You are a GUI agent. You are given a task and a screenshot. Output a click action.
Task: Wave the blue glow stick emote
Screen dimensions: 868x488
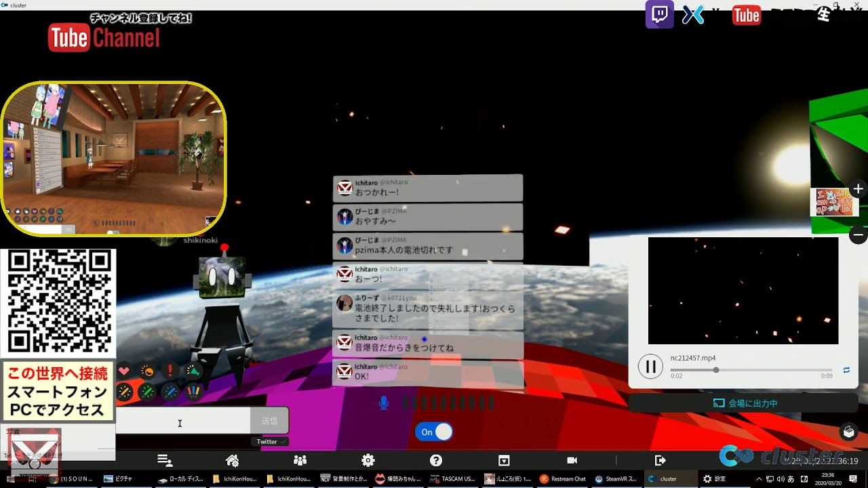pos(170,392)
